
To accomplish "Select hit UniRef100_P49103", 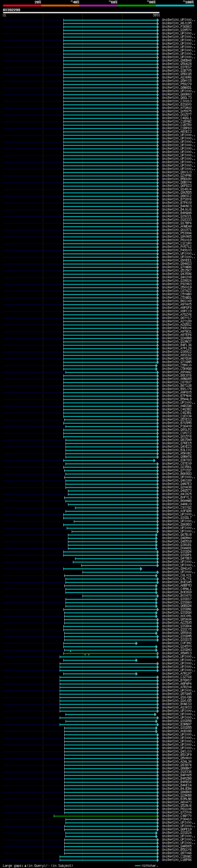I will [176, 250].
